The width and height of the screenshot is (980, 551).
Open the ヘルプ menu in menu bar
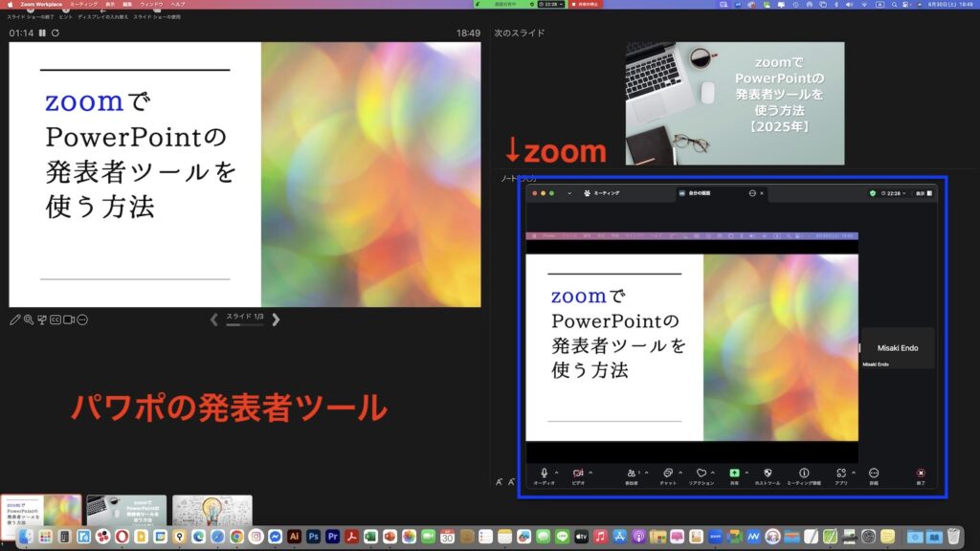178,5
